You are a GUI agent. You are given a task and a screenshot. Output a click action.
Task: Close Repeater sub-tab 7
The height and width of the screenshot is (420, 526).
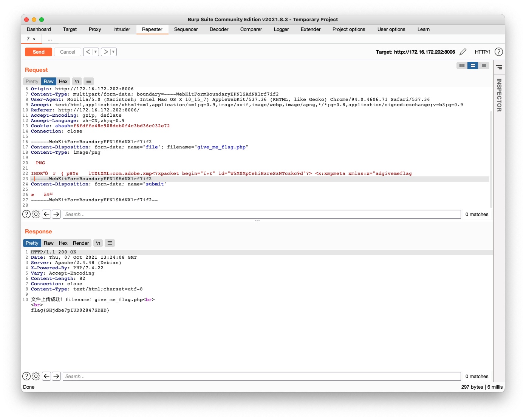[34, 39]
